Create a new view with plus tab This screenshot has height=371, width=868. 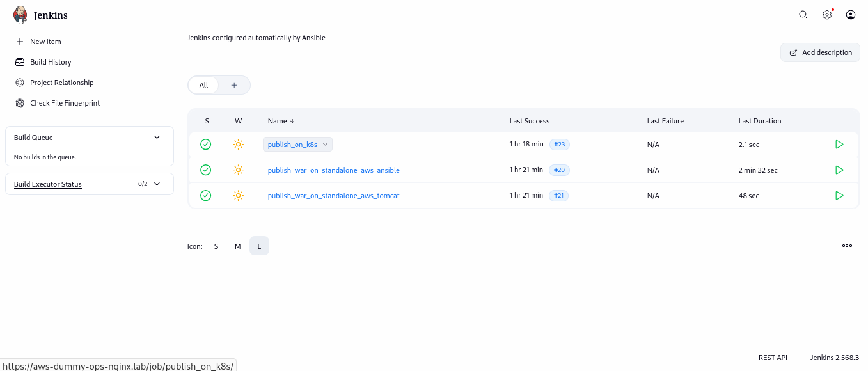pyautogui.click(x=234, y=85)
